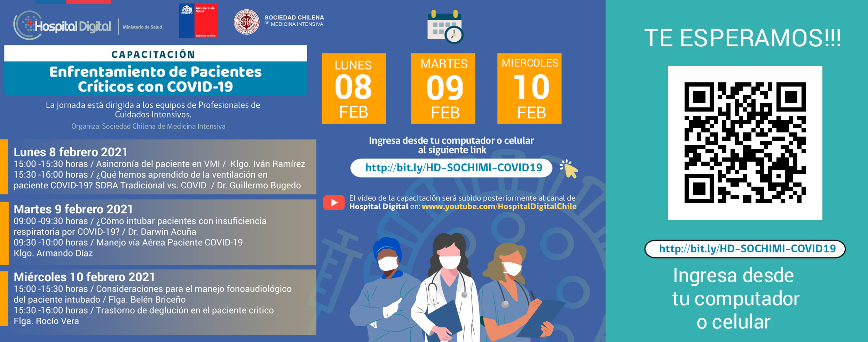Image resolution: width=868 pixels, height=342 pixels.
Task: Select the Lunes 08 Feb date box
Action: click(354, 88)
